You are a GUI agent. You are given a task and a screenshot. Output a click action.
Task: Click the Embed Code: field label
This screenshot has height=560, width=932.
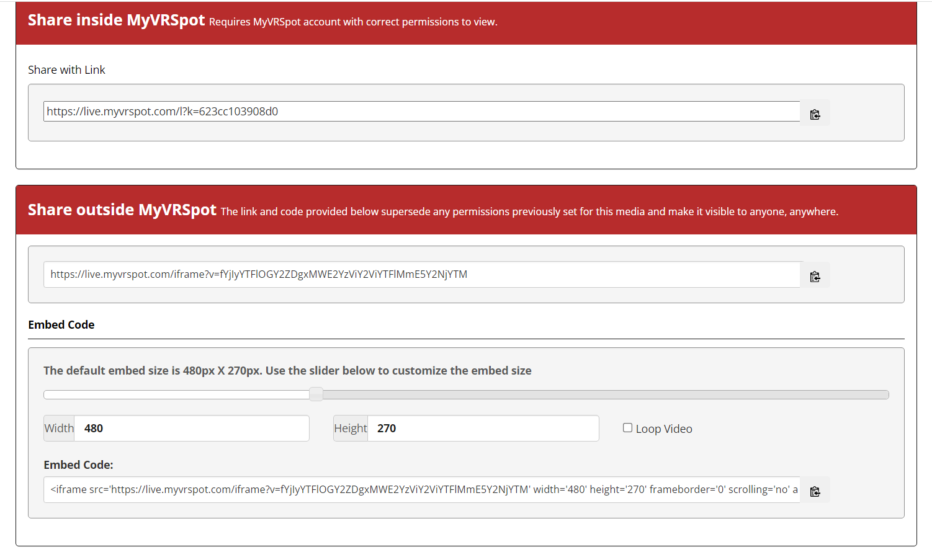[78, 465]
